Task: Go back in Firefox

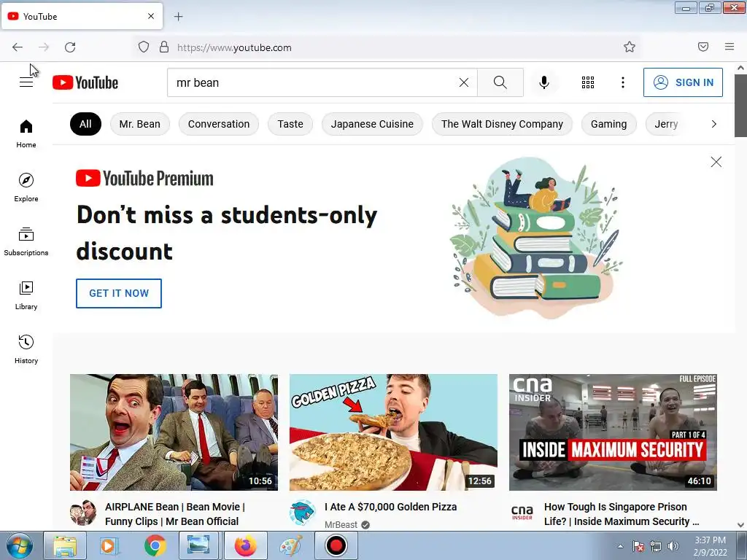Action: tap(18, 47)
